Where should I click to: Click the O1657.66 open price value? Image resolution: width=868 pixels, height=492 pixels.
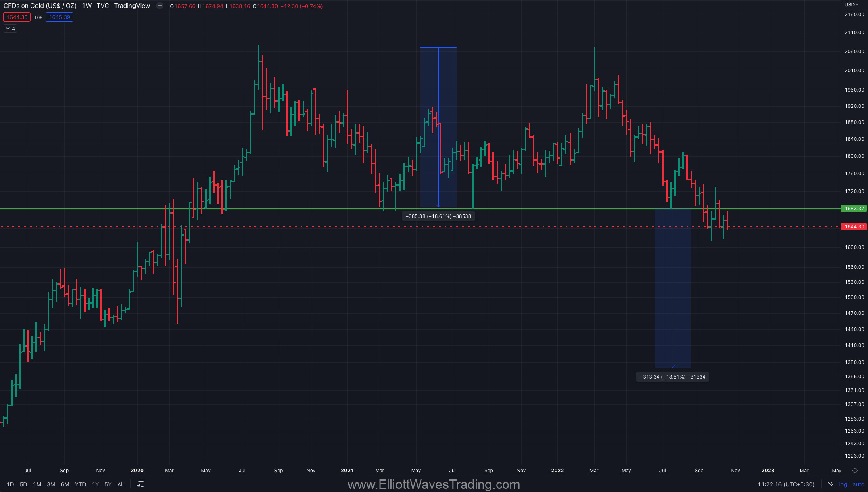click(x=183, y=6)
